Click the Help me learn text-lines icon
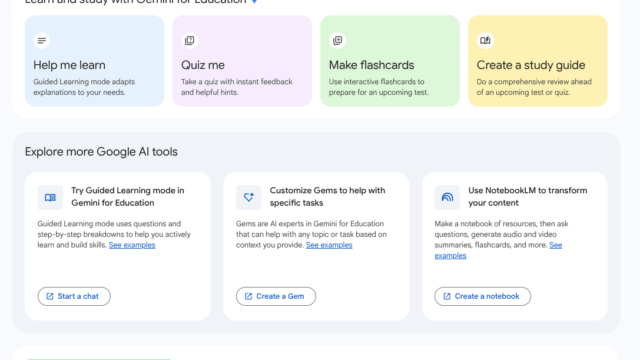The image size is (640, 360). pos(42,40)
